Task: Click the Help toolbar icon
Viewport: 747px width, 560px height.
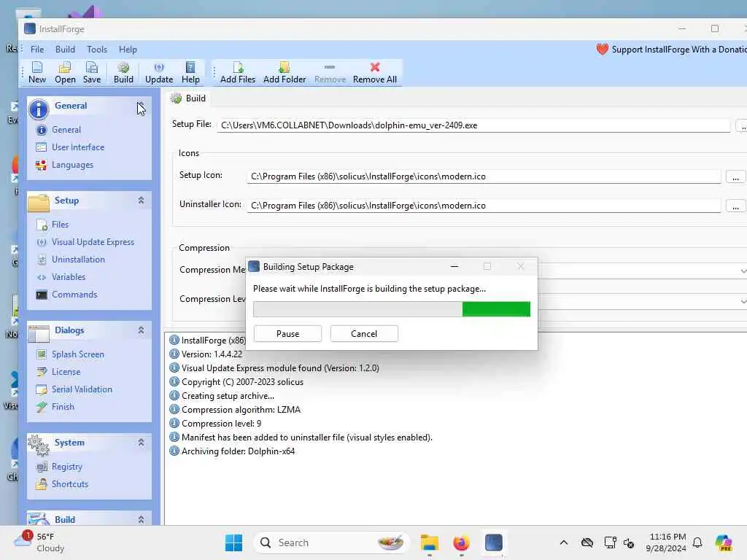Action: tap(190, 72)
